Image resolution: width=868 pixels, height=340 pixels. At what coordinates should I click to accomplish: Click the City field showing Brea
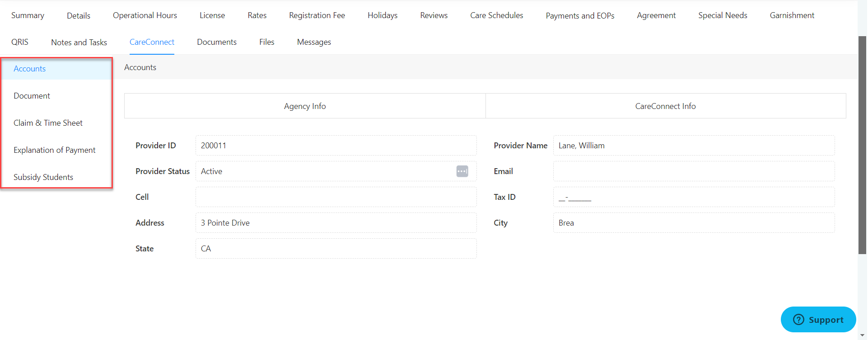click(694, 223)
